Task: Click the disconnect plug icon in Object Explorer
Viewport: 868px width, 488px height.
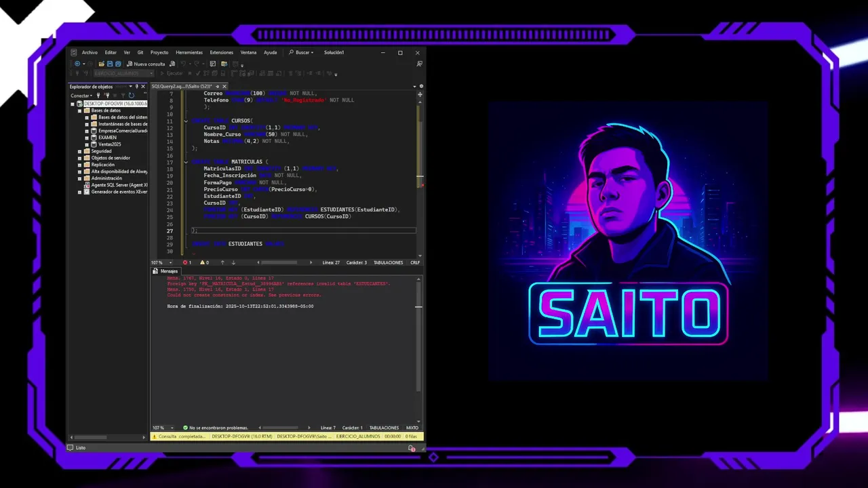Action: [106, 96]
